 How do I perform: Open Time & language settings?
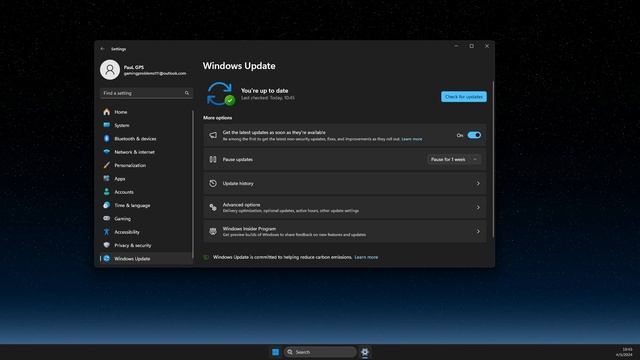click(x=146, y=205)
